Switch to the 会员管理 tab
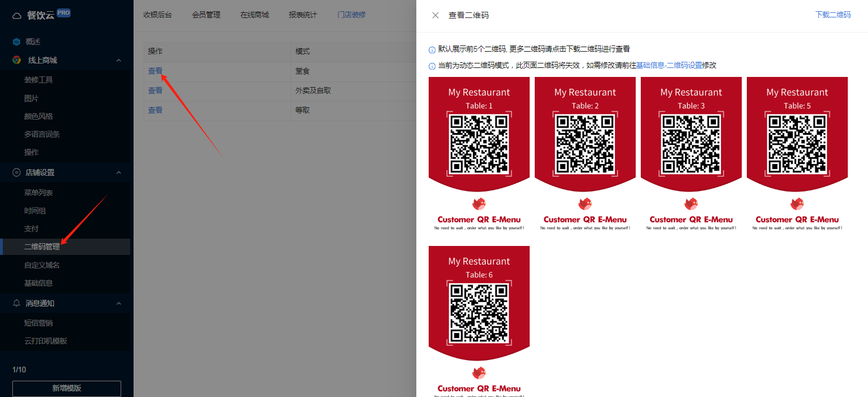This screenshot has height=397, width=868. pos(206,15)
